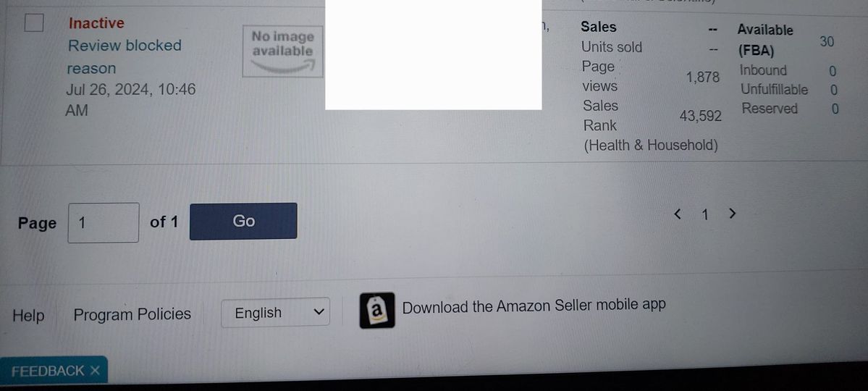
Task: Go to previous page arrow
Action: pos(678,214)
